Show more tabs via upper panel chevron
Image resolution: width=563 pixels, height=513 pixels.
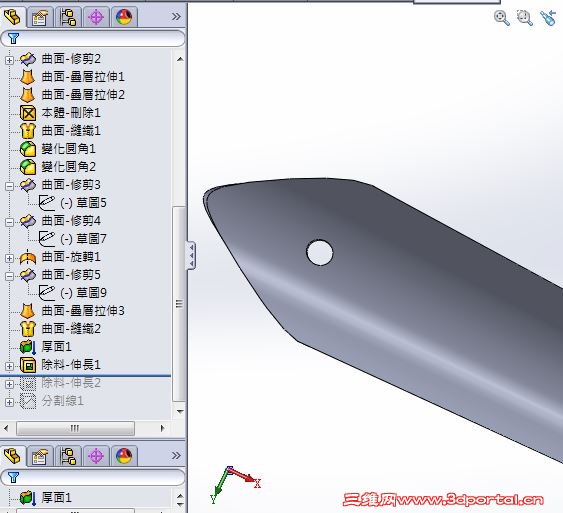coord(176,17)
